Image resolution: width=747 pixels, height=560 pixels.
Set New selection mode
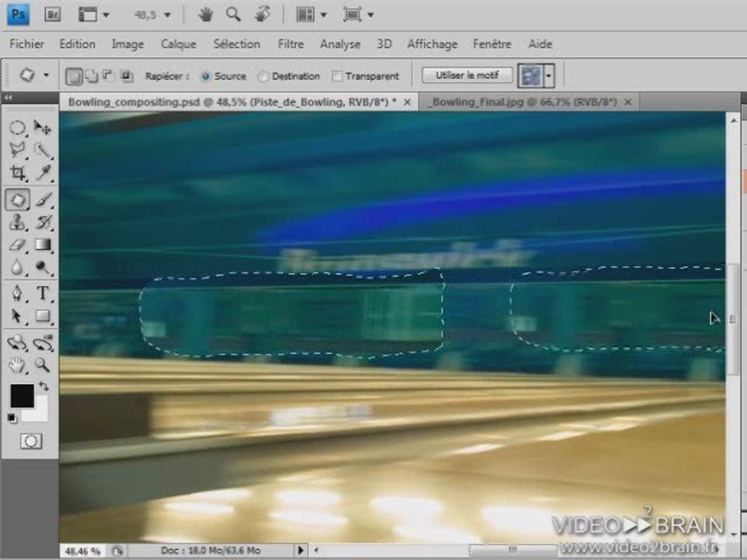point(74,76)
